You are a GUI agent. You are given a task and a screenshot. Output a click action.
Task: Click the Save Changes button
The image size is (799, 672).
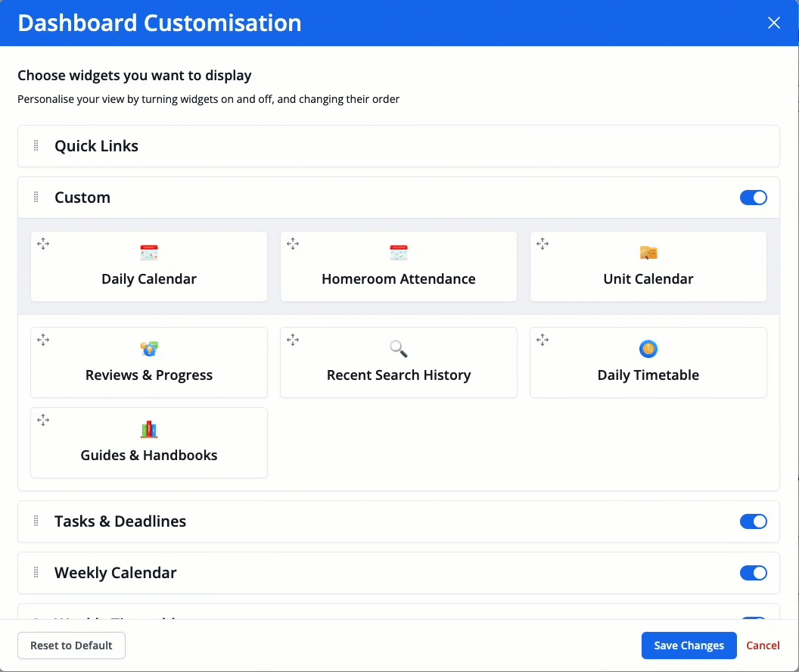pos(689,646)
